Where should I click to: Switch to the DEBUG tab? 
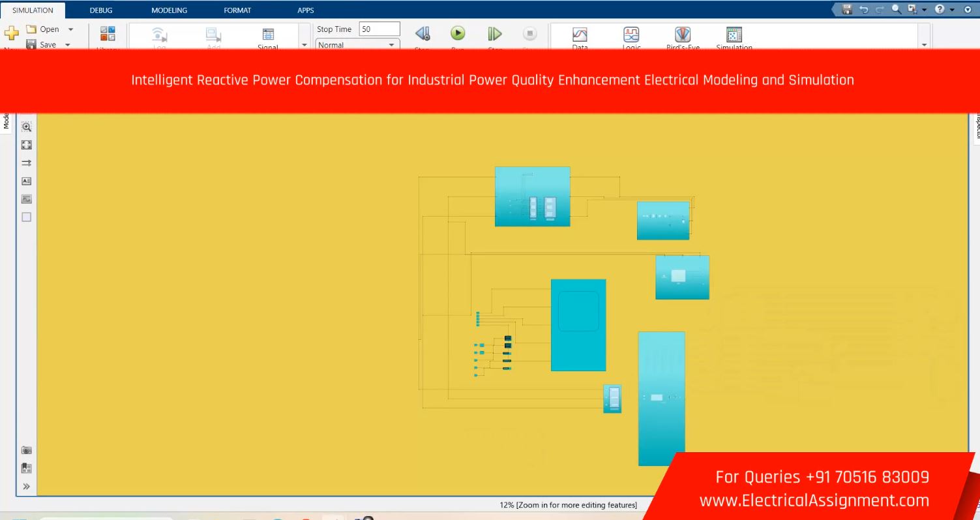tap(101, 10)
